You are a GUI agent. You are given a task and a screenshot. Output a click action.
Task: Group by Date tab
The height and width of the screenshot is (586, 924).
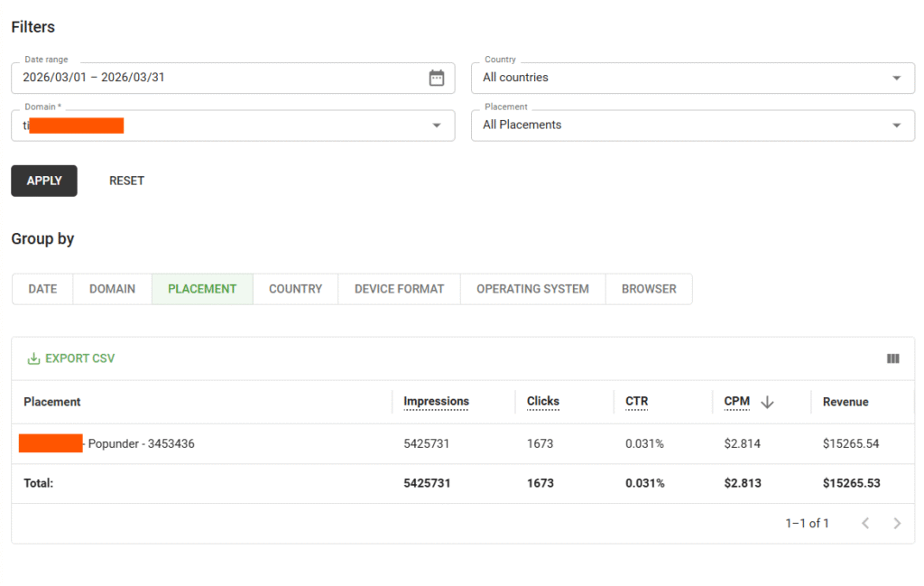(42, 289)
